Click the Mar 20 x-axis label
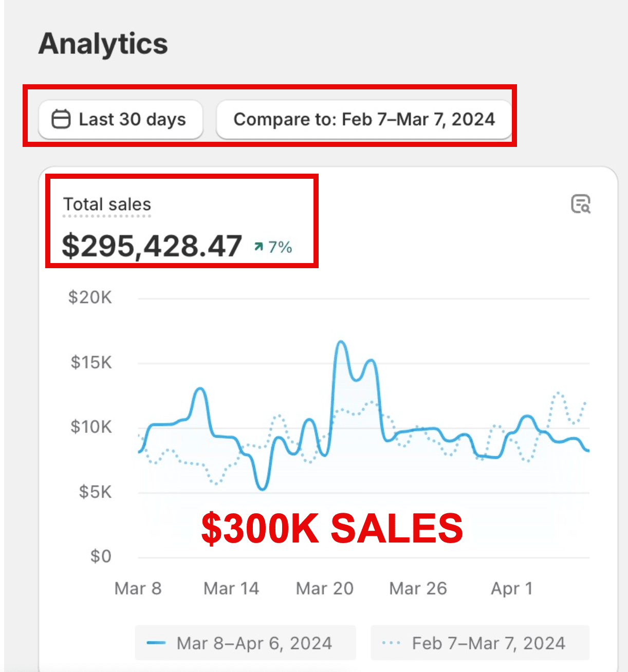Viewport: 628px width, 672px height. click(x=325, y=588)
